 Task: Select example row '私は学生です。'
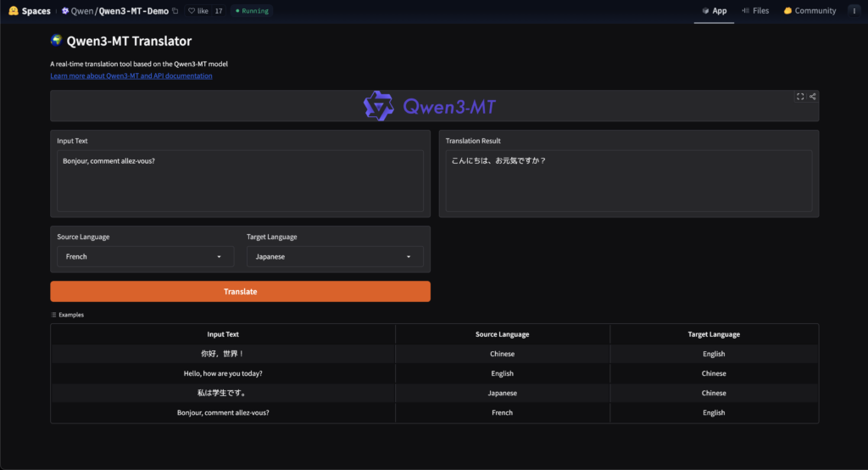pyautogui.click(x=223, y=393)
